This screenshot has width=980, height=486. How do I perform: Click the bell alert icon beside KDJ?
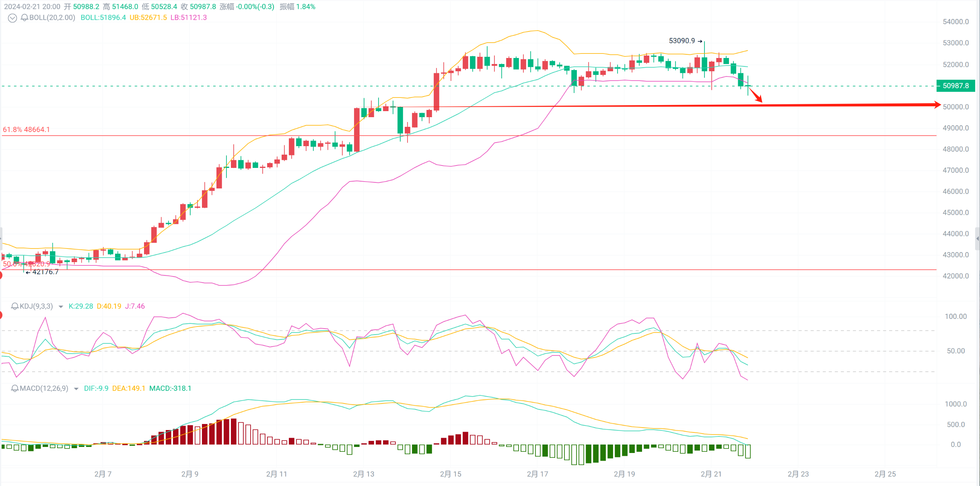[15, 306]
